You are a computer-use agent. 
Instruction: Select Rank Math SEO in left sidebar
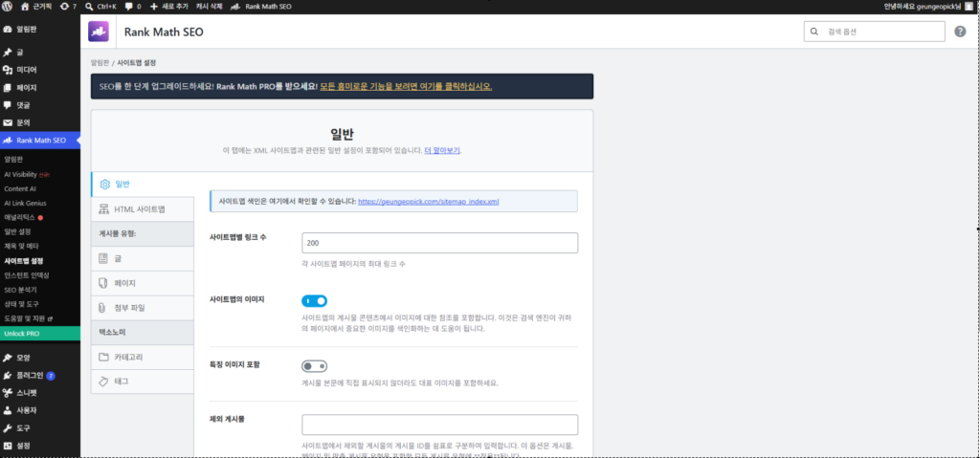[40, 140]
